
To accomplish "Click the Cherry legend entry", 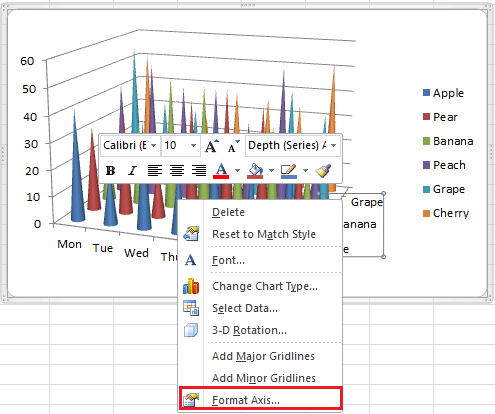I will pos(446,213).
